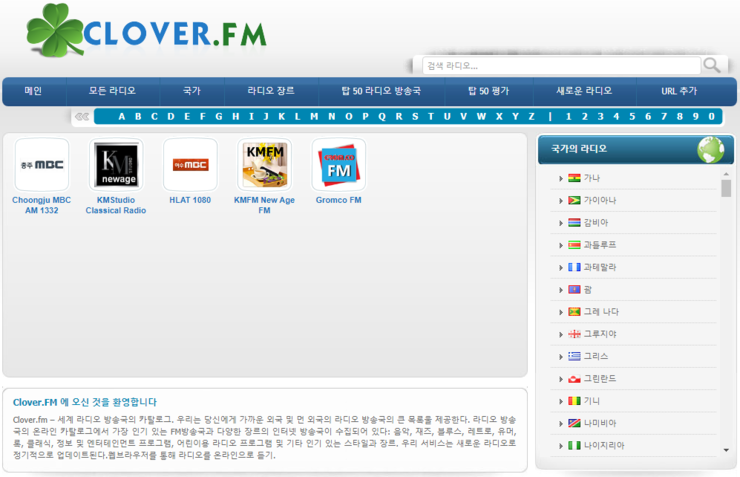Image resolution: width=740 pixels, height=477 pixels.
Task: Select 그루지야 country name
Action: tap(600, 334)
